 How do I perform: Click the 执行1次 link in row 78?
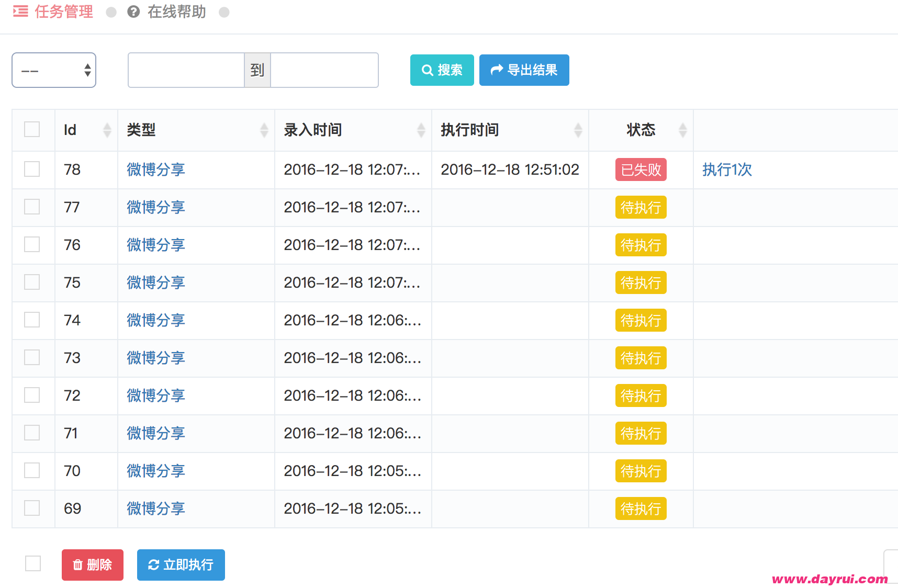(x=727, y=169)
